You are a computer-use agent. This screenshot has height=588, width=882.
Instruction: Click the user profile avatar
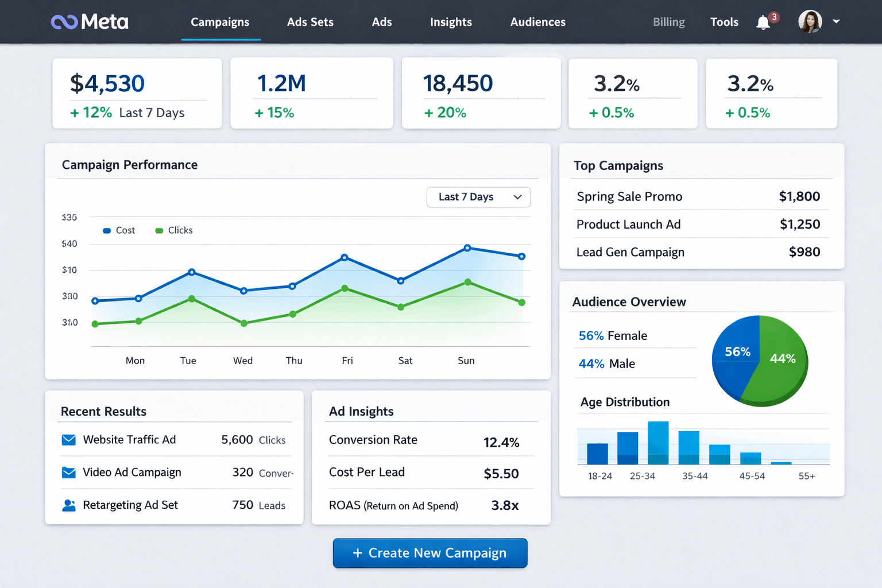click(810, 22)
